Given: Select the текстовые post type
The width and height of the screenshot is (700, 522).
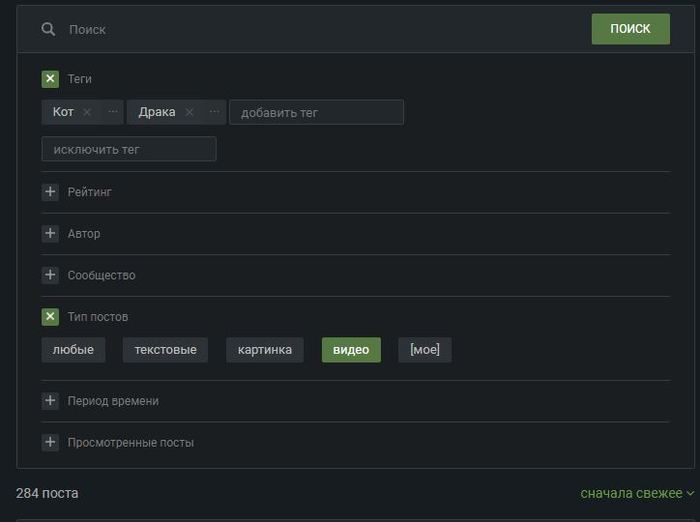Looking at the screenshot, I should 165,350.
